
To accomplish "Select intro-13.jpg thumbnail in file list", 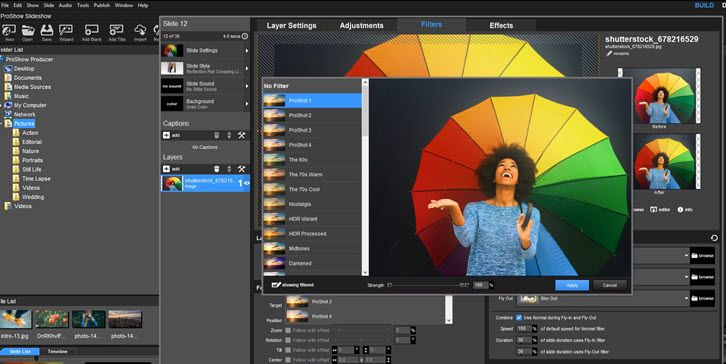I will (x=16, y=320).
